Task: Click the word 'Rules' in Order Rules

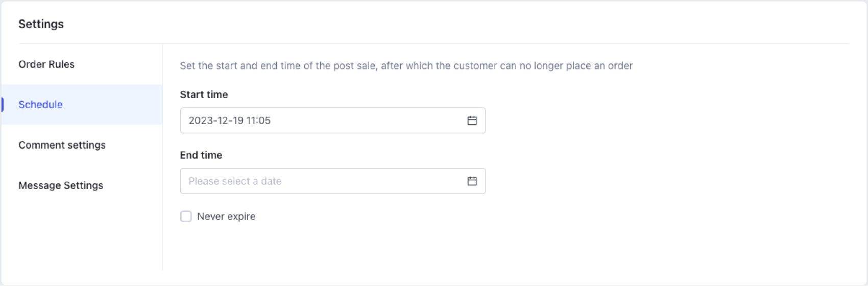Action: click(61, 64)
